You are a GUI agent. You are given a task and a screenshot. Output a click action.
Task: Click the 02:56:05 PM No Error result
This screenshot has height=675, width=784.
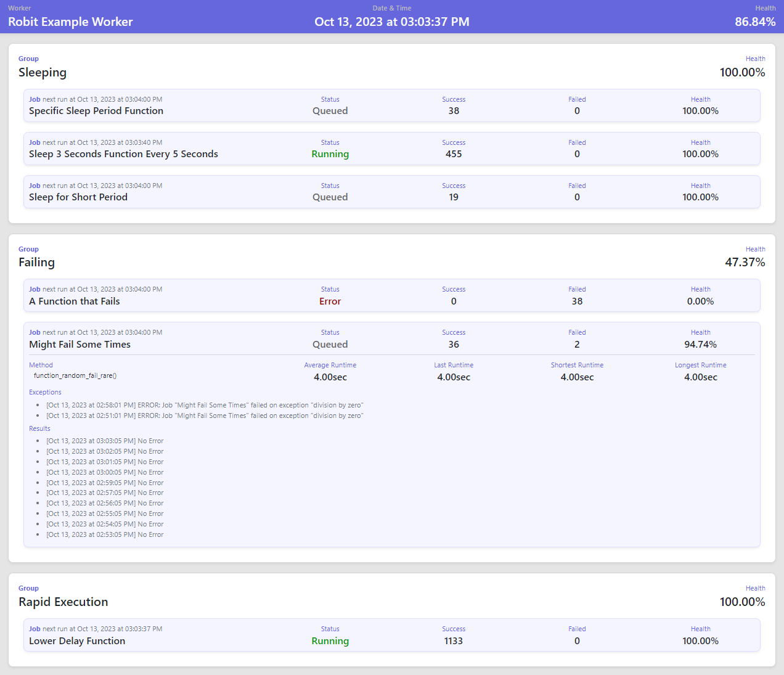point(105,504)
